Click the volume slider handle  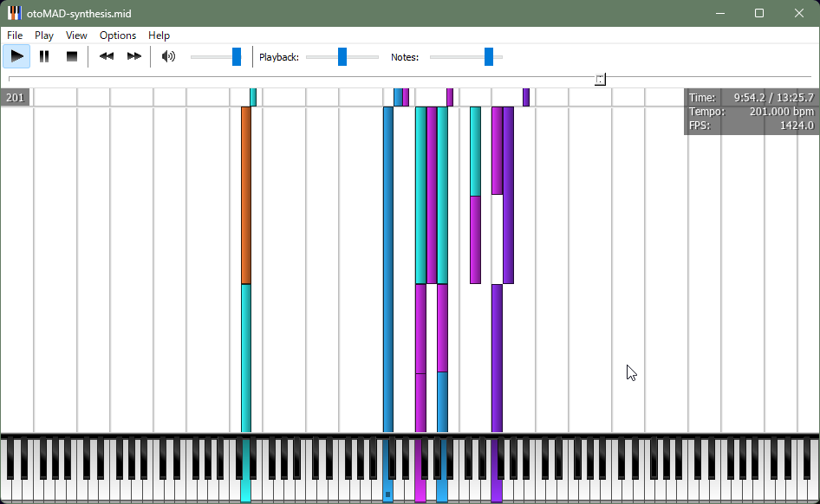pyautogui.click(x=237, y=57)
